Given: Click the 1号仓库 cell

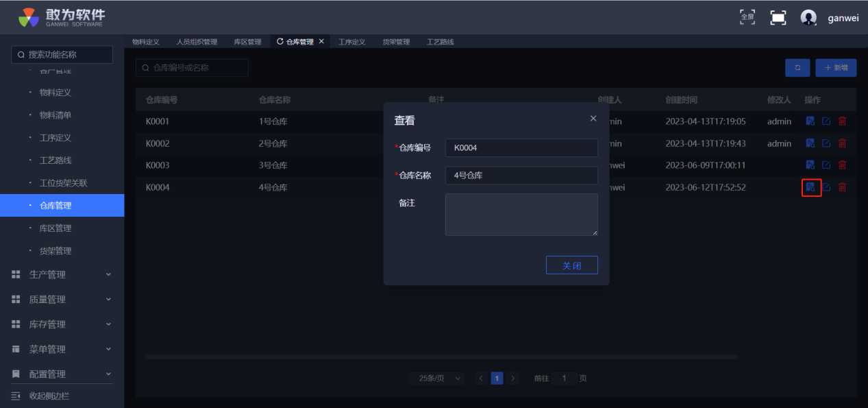Looking at the screenshot, I should [x=273, y=121].
